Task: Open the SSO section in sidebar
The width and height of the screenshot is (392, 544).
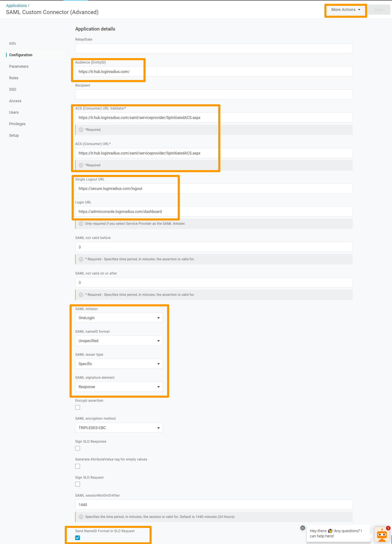Action: click(x=13, y=89)
